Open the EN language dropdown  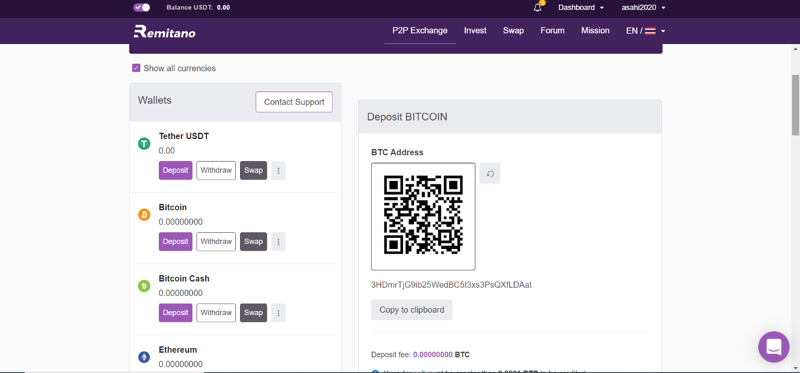645,31
